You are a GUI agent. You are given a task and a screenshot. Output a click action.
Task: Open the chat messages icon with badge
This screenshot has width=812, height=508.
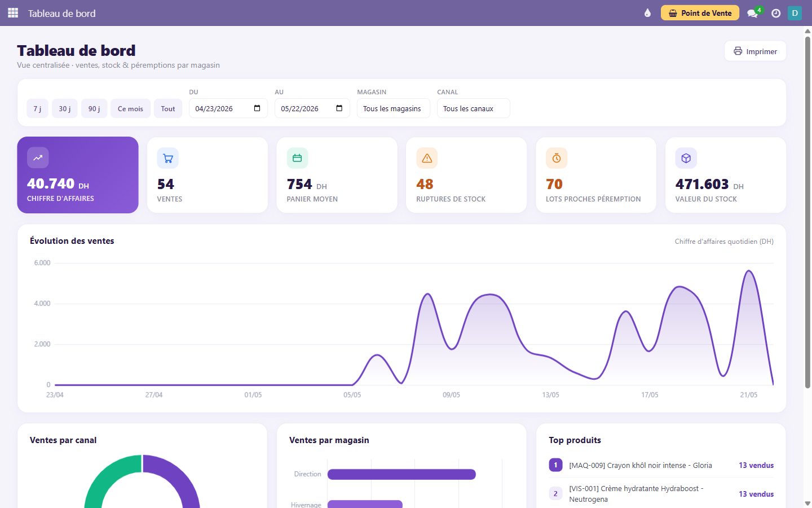[x=753, y=13]
